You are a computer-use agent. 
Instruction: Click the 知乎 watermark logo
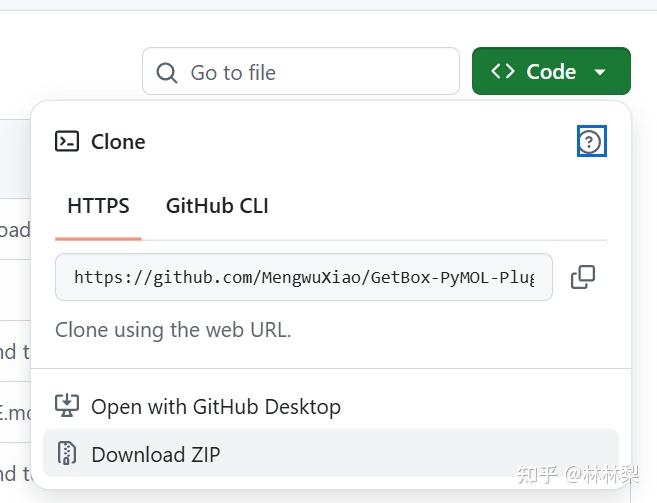(x=536, y=475)
